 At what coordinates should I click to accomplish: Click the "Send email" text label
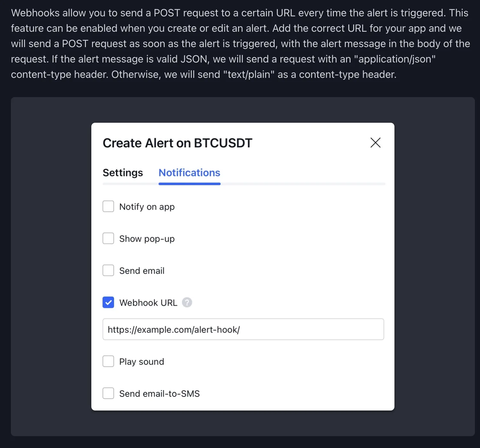[142, 271]
